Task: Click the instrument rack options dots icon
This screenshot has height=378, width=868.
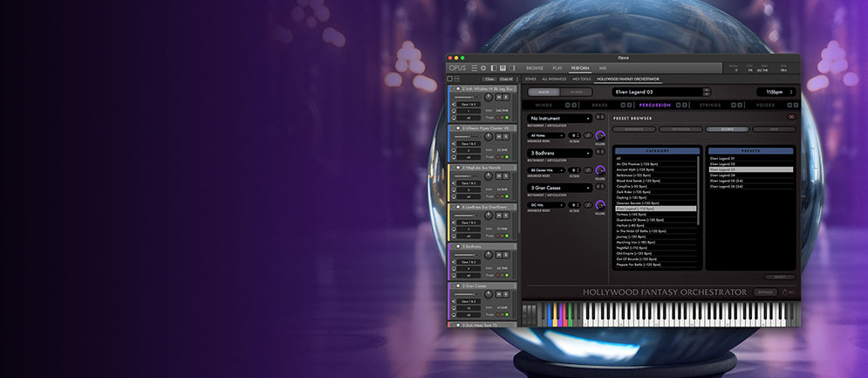Action: tap(517, 79)
